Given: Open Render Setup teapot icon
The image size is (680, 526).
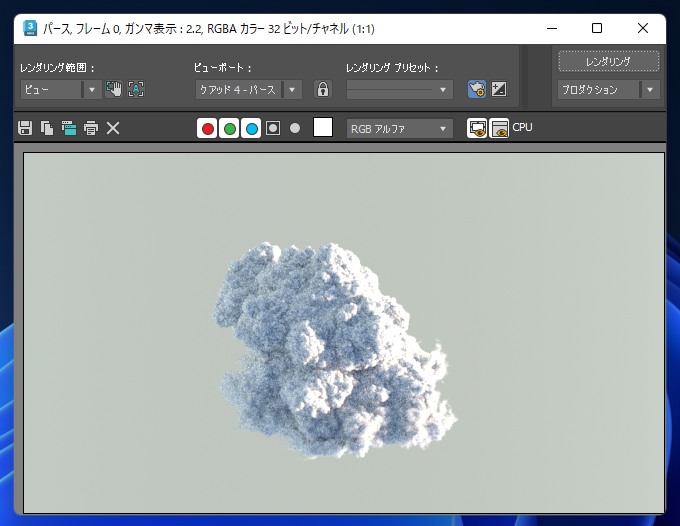Looking at the screenshot, I should [477, 89].
